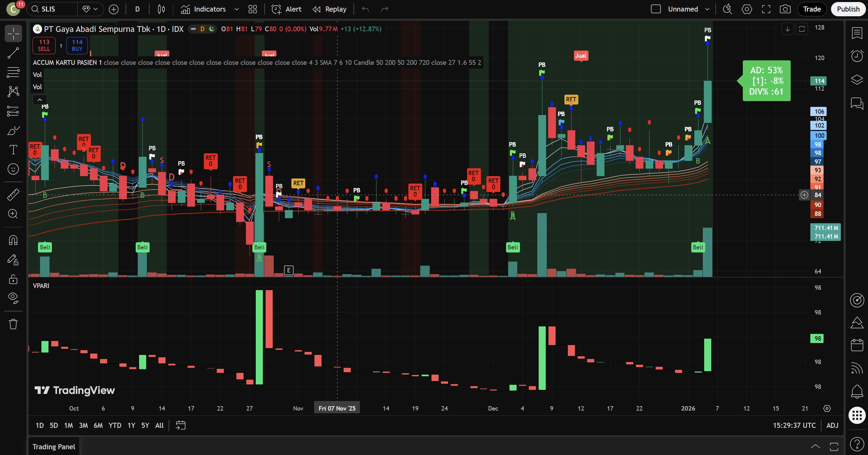Select the trend line drawing tool

pos(13,53)
